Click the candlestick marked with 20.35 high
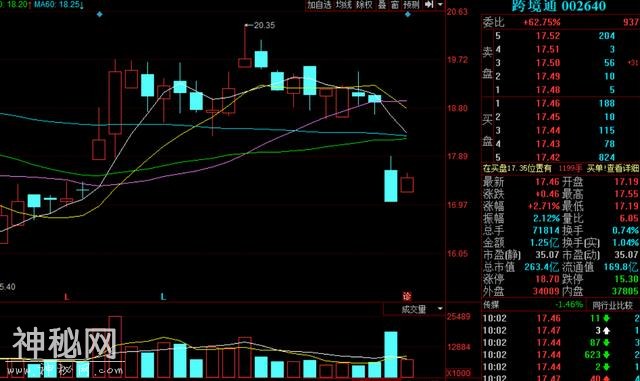Image resolution: width=640 pixels, height=381 pixels. 245,62
